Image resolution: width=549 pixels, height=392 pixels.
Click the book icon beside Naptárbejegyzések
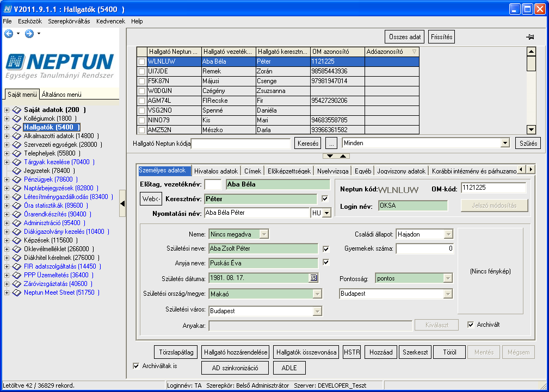pos(17,188)
